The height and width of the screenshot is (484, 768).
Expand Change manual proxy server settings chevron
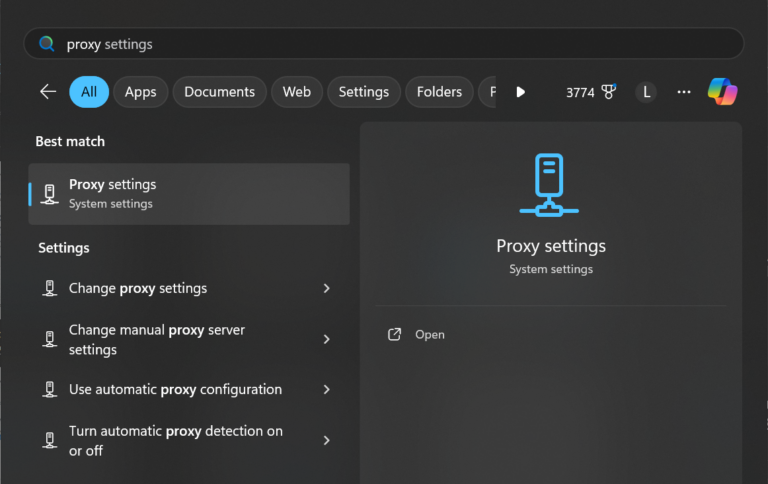[326, 340]
